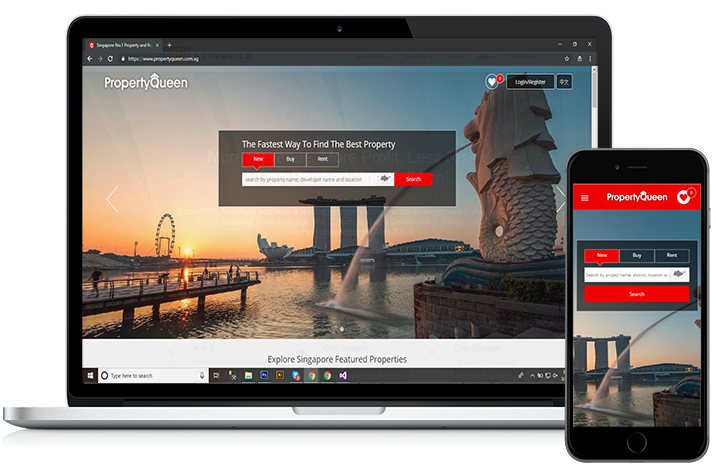Open a new browser tab with plus
Viewport: 716px width, 473px height.
(x=169, y=45)
